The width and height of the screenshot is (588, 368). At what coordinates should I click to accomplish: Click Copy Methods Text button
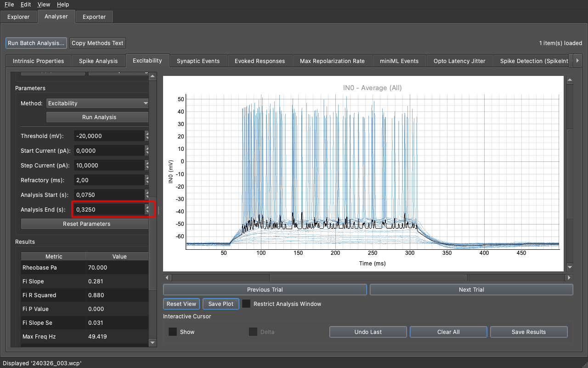pos(98,43)
